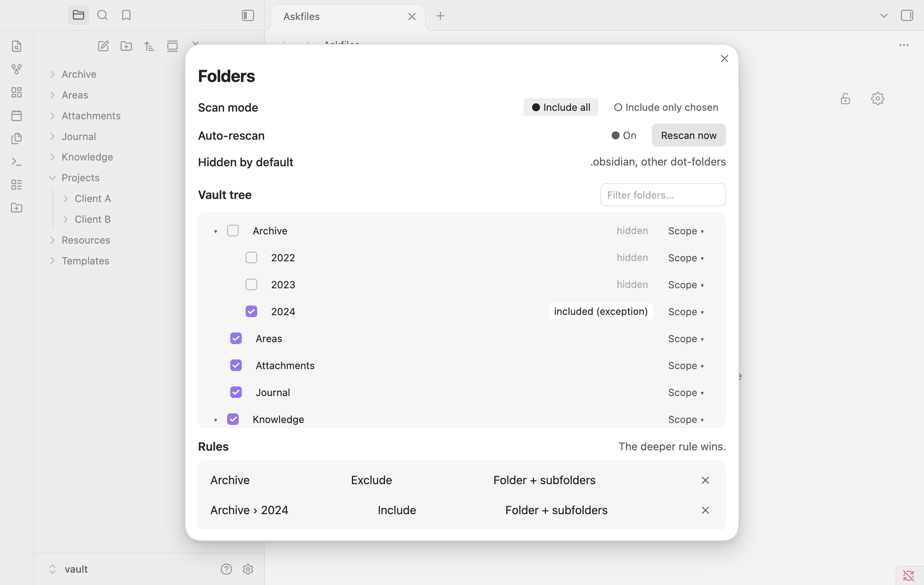The height and width of the screenshot is (585, 924).
Task: Uncheck the Journal folder checkbox
Action: pos(236,392)
